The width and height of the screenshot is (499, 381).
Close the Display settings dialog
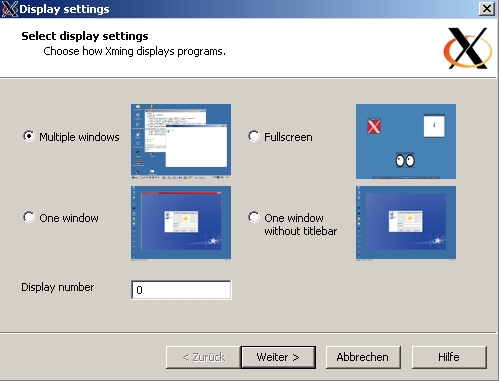(487, 9)
